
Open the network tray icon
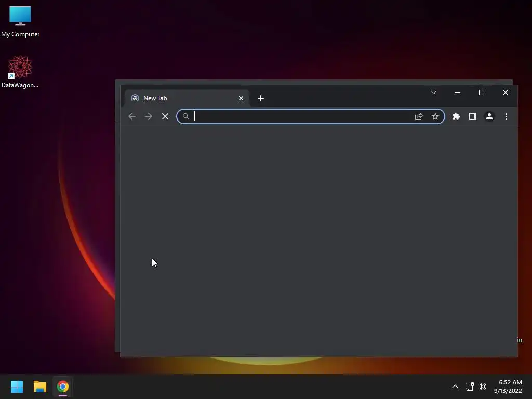469,387
